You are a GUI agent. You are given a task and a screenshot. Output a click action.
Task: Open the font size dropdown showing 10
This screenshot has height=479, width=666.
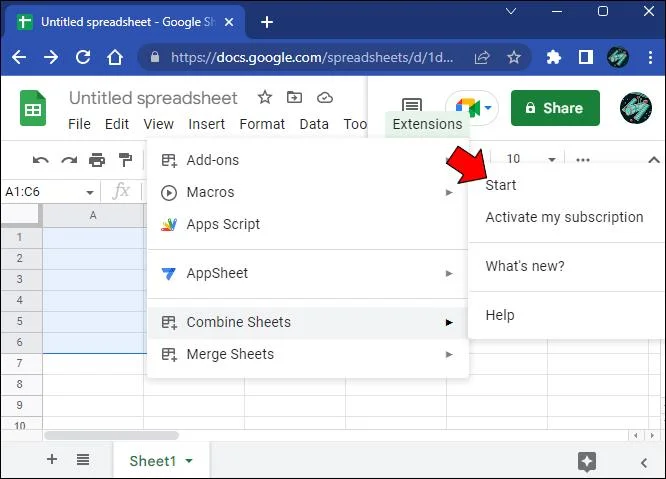click(552, 160)
